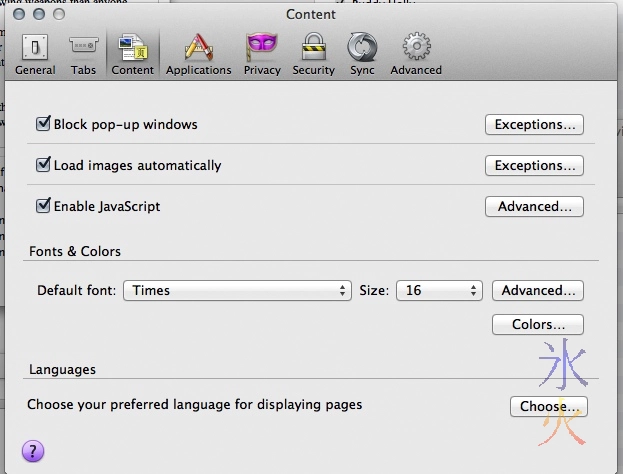
Task: Open the Colors dialog button
Action: click(538, 325)
